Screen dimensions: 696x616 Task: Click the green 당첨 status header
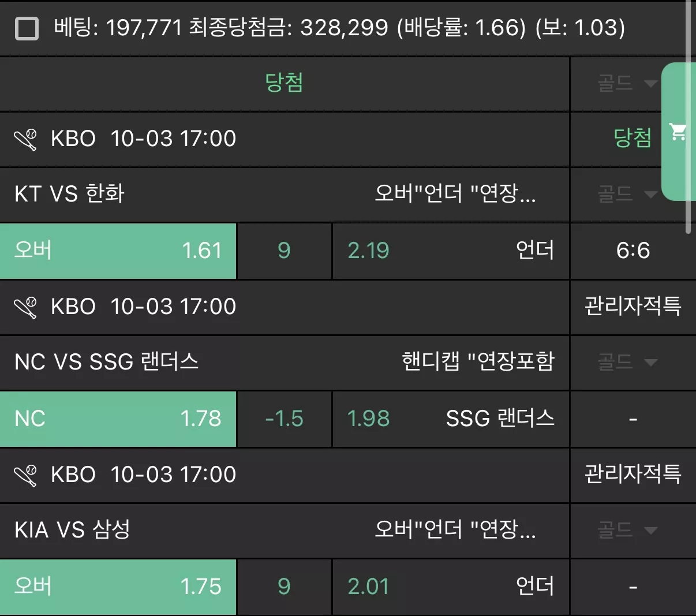pyautogui.click(x=284, y=83)
